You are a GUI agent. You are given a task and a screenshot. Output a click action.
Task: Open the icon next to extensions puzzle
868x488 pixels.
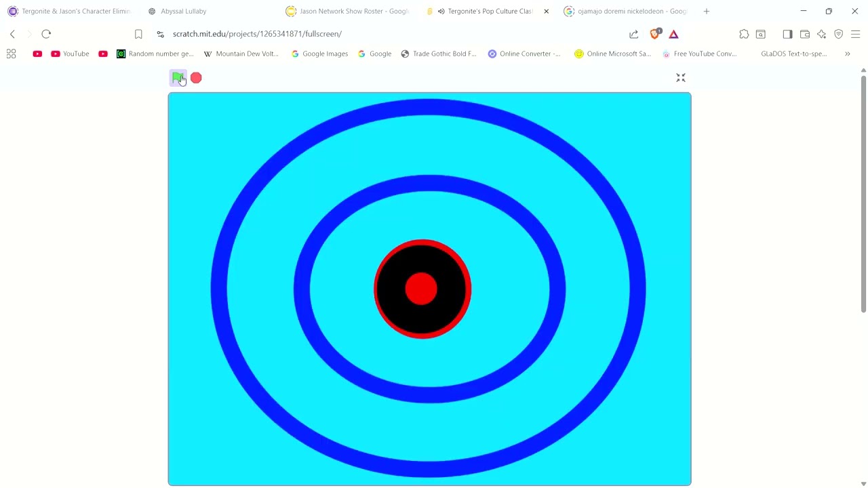[x=761, y=34]
